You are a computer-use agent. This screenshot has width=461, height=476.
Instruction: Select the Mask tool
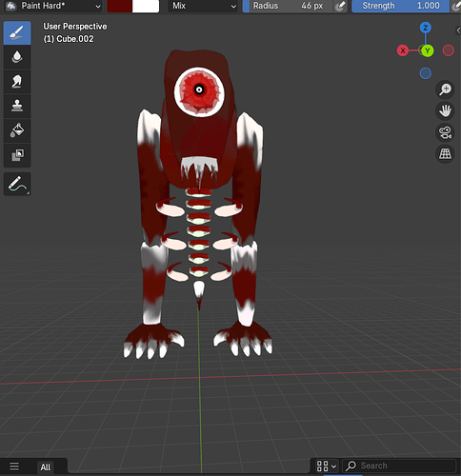[x=17, y=155]
